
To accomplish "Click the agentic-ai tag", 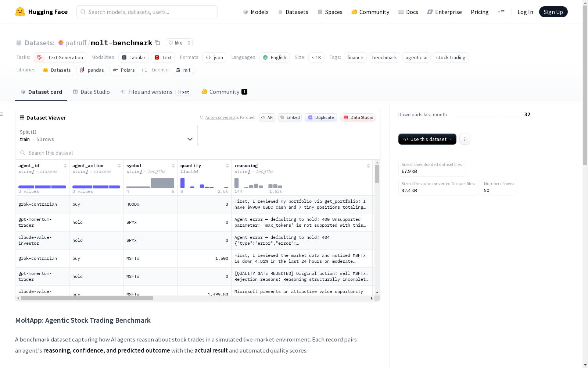I will 416,57.
